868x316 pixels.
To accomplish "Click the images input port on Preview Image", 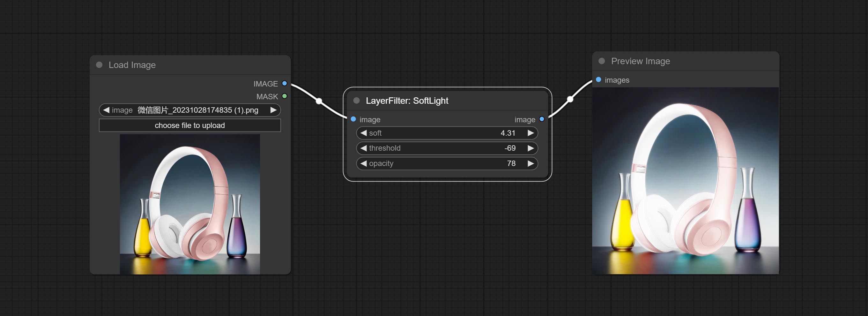I will coord(598,80).
